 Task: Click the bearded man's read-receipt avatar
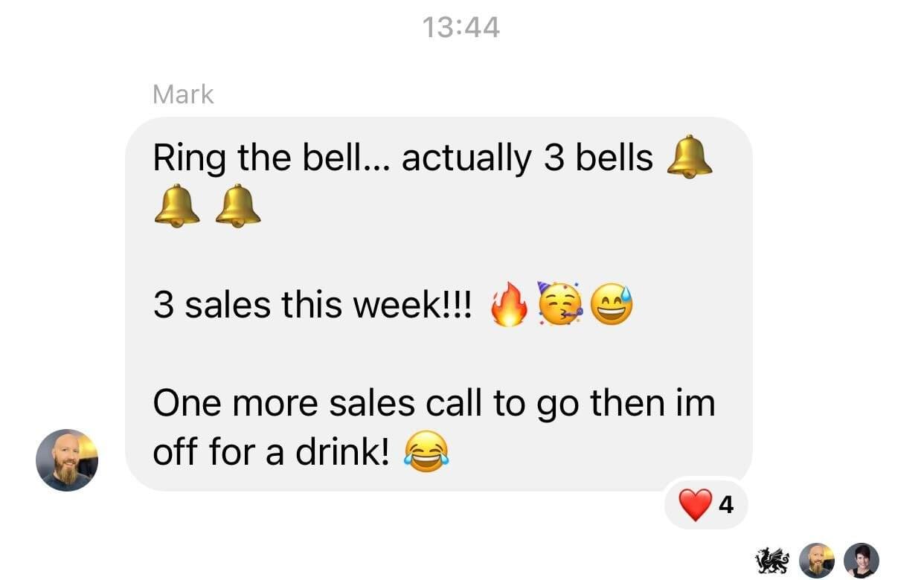817,560
